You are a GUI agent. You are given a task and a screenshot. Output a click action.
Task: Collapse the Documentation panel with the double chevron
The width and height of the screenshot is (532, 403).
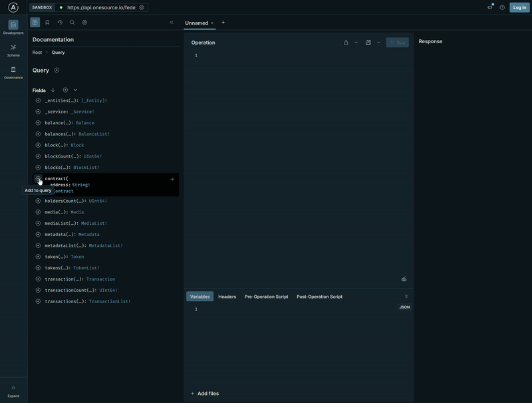[171, 21]
